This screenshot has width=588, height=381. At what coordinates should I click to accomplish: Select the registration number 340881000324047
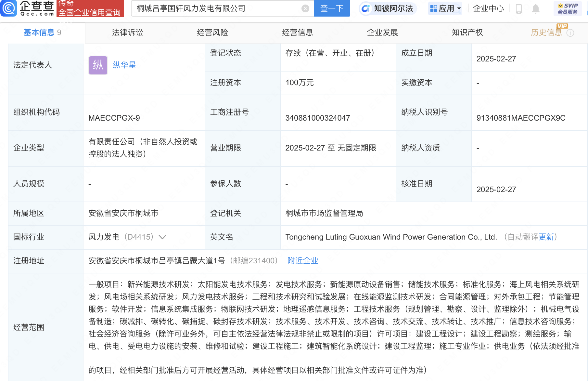318,118
